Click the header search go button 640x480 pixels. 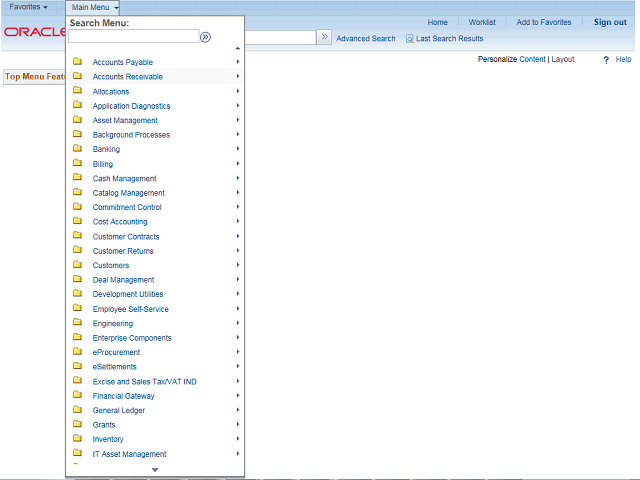(x=324, y=37)
